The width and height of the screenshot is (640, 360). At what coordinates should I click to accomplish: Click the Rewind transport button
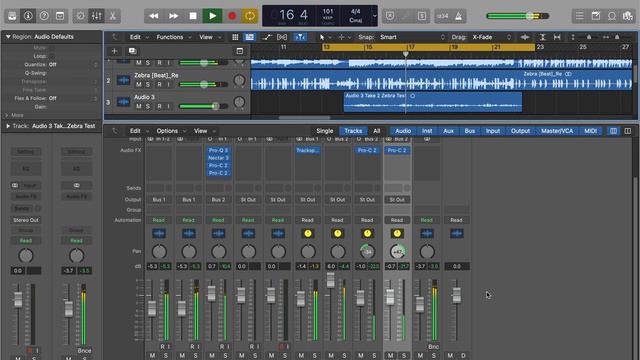[x=154, y=16]
